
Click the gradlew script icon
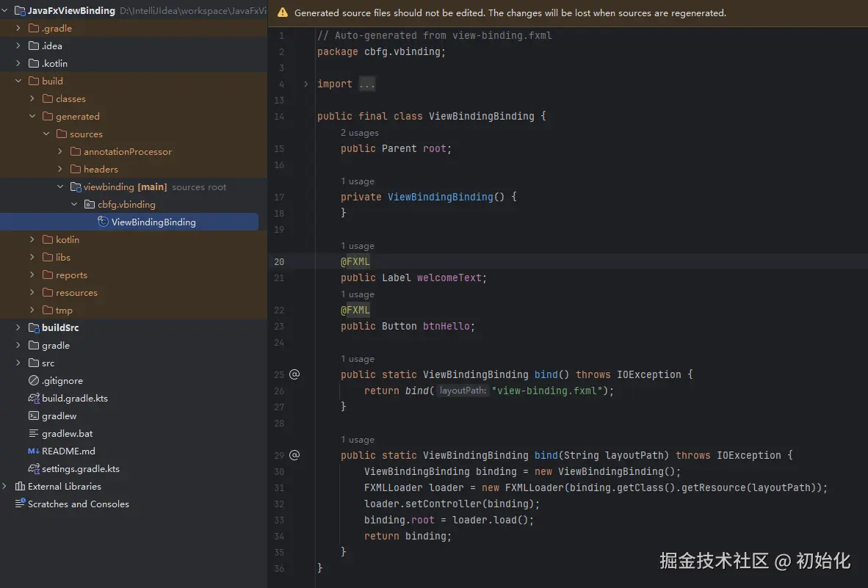pos(34,416)
